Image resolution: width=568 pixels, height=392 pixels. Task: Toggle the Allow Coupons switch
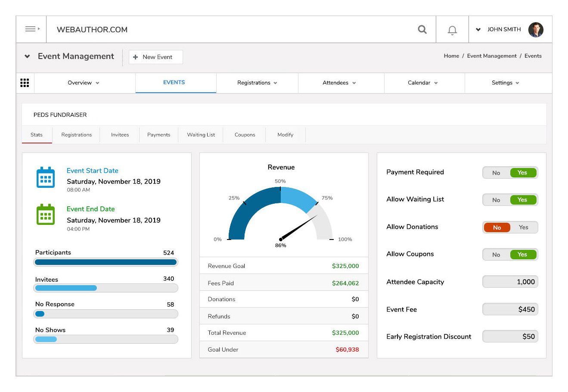[510, 255]
